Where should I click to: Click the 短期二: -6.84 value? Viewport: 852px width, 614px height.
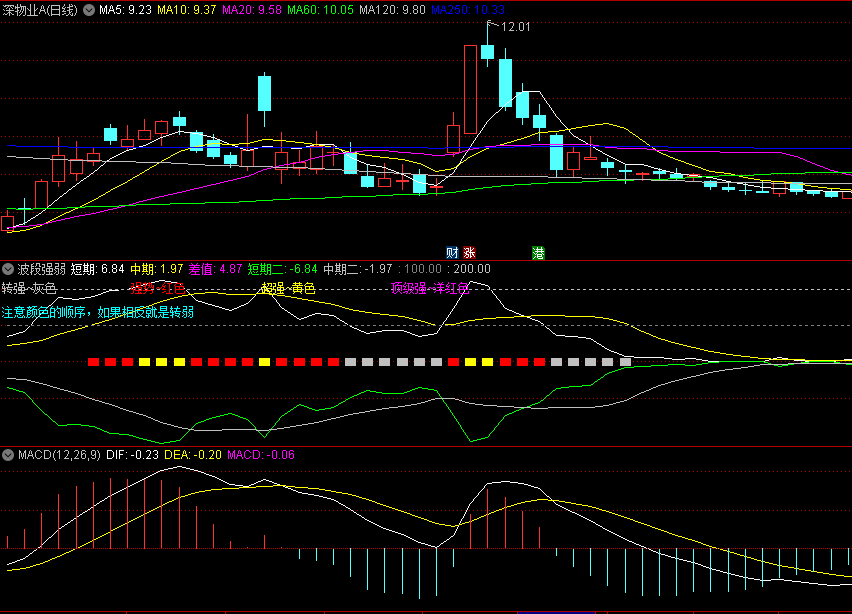pos(282,269)
